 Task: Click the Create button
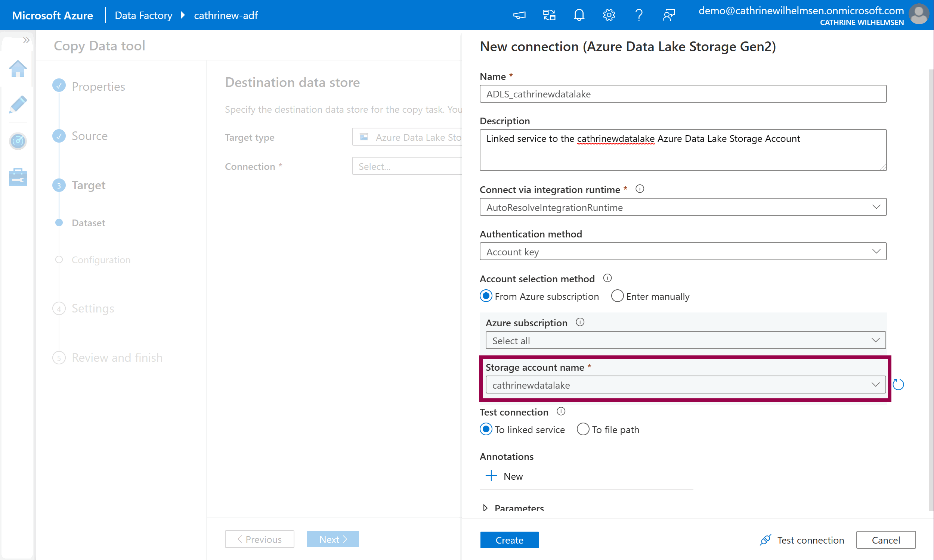tap(509, 539)
